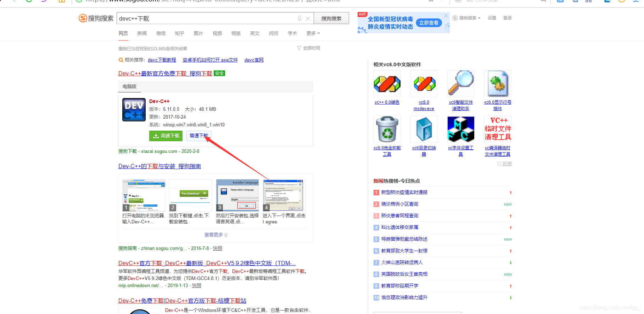Click the 搜狗搜索 search button
Image resolution: width=644 pixels, height=314 pixels.
(x=331, y=18)
